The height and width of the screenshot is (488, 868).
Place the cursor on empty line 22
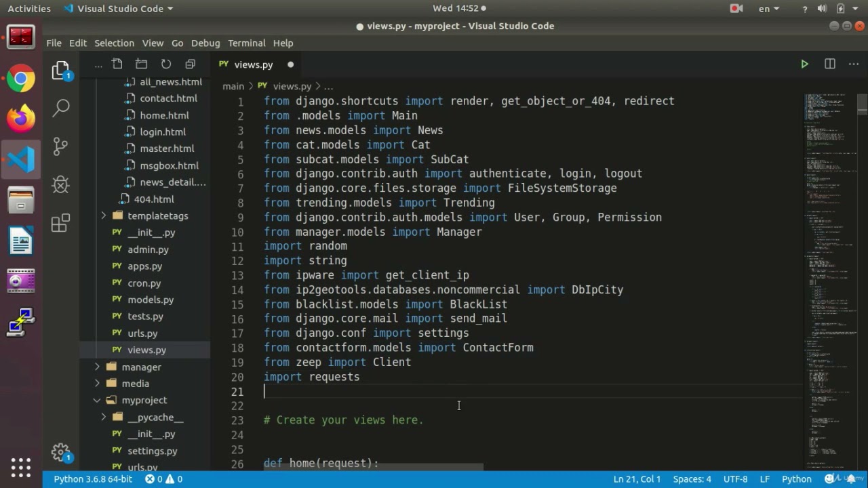(532, 405)
